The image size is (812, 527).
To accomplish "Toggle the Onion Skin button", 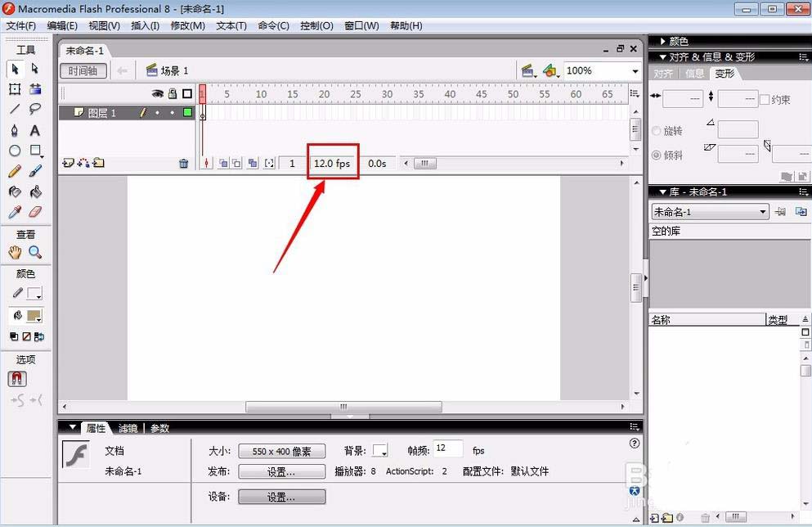I will [x=223, y=164].
